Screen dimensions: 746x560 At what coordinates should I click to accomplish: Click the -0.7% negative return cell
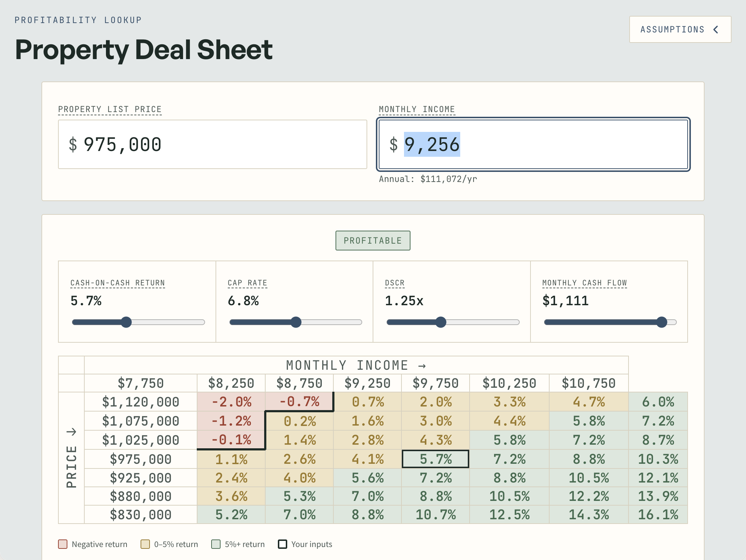pyautogui.click(x=299, y=401)
